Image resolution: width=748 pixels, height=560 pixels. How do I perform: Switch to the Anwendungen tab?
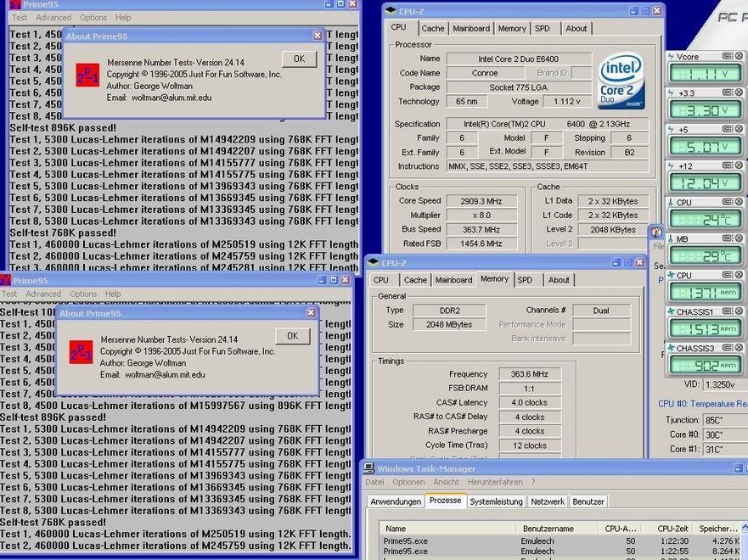396,501
